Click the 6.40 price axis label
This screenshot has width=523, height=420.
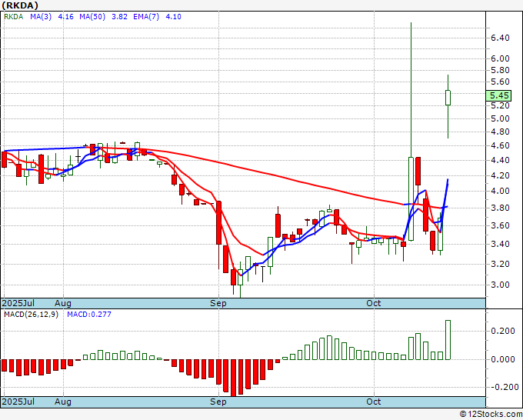pyautogui.click(x=500, y=38)
